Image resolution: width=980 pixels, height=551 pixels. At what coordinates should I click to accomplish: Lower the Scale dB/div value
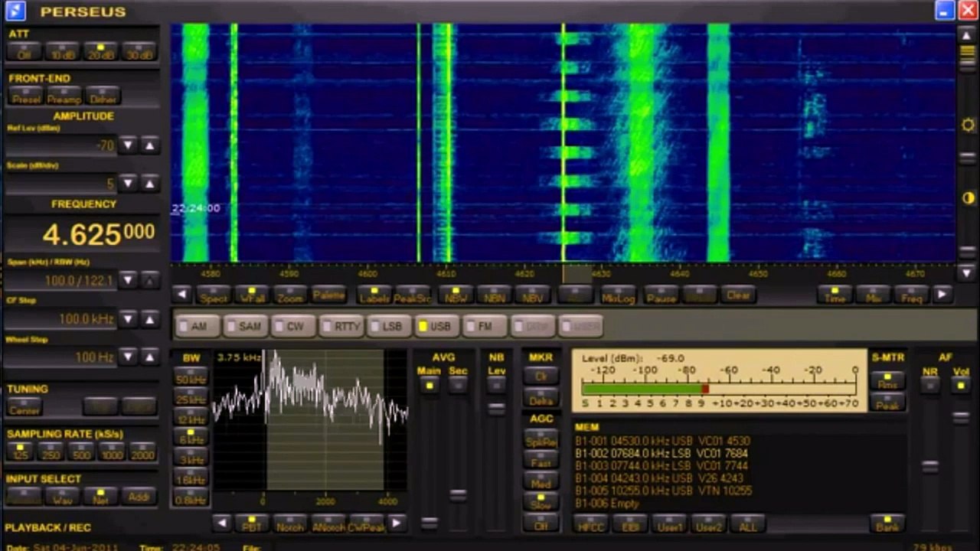[129, 184]
